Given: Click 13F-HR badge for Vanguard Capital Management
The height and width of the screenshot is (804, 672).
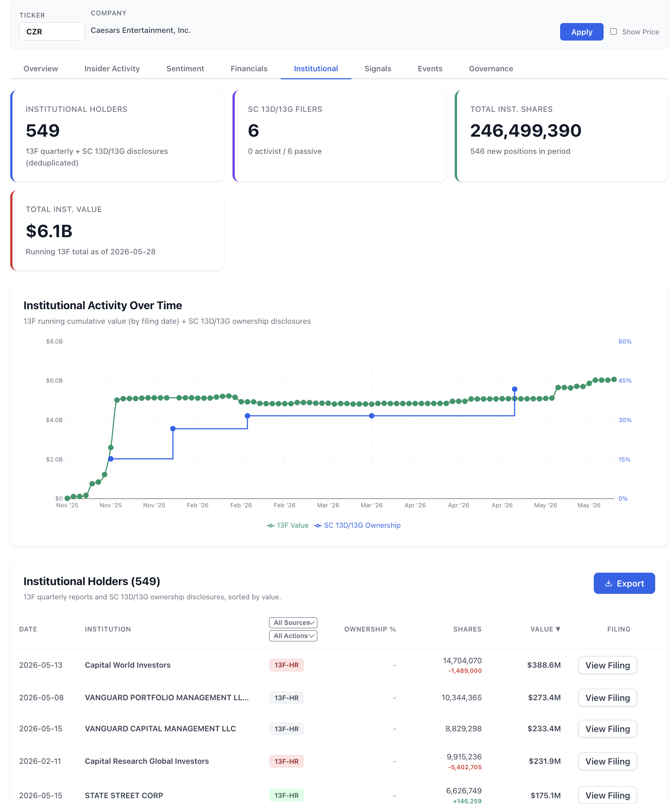Looking at the screenshot, I should pyautogui.click(x=286, y=729).
